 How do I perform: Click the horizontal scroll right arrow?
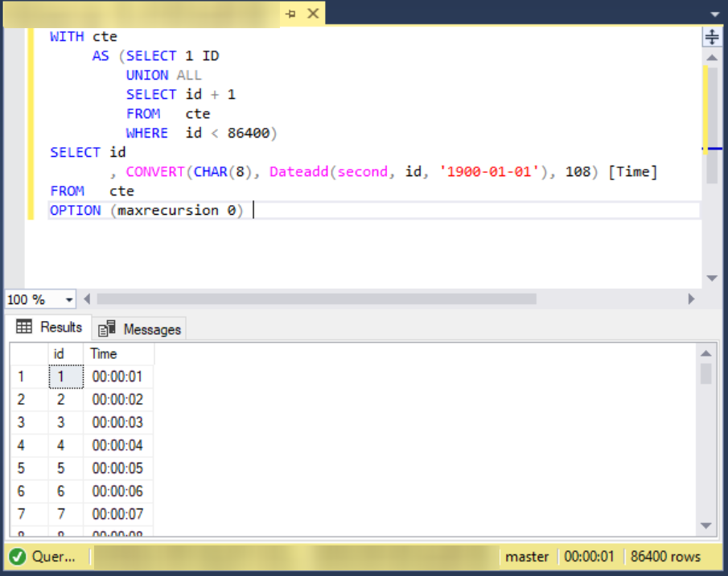click(x=691, y=299)
